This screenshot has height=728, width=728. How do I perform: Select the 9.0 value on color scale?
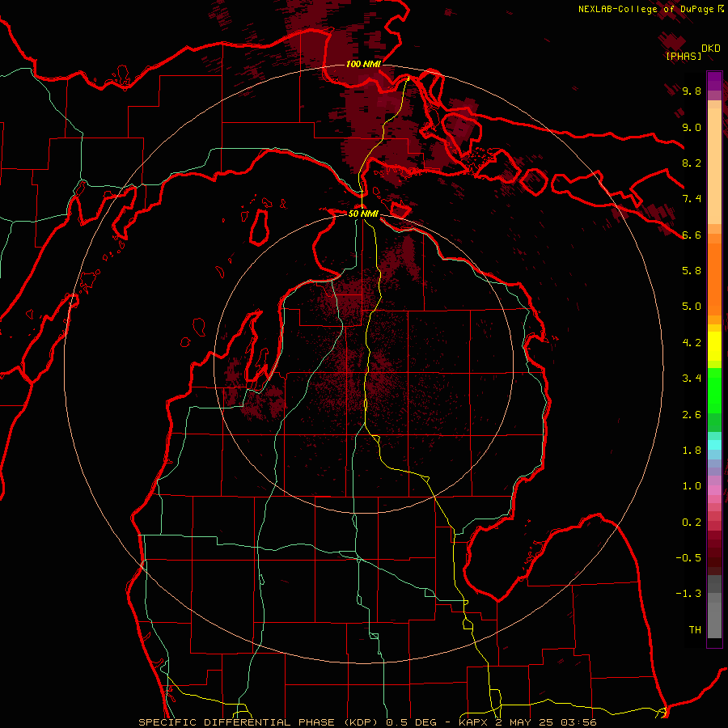pyautogui.click(x=692, y=127)
